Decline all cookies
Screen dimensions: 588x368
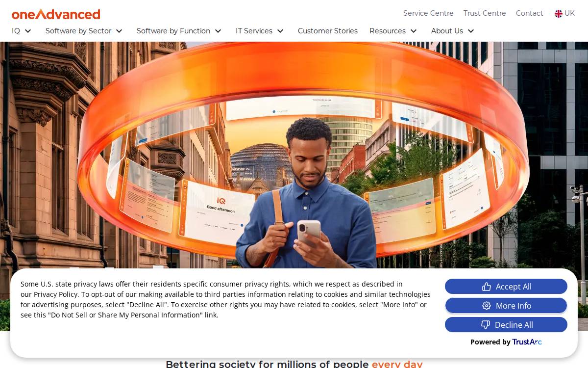pyautogui.click(x=506, y=325)
